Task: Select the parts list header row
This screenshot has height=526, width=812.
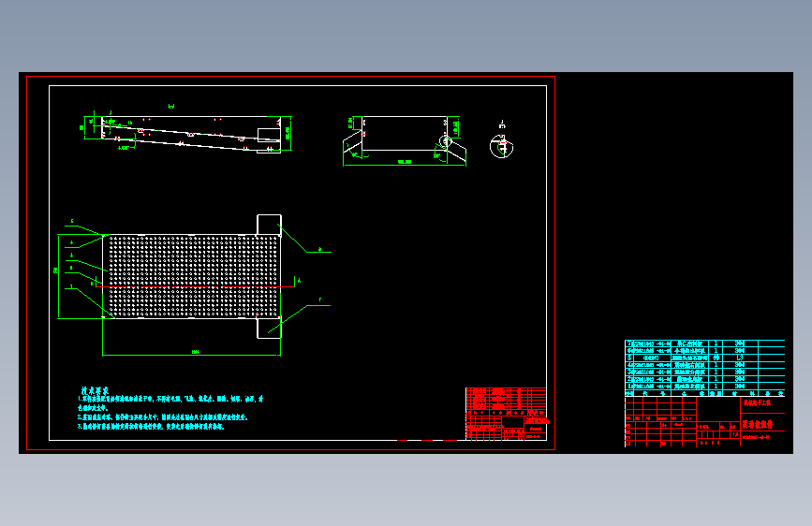Action: point(705,393)
